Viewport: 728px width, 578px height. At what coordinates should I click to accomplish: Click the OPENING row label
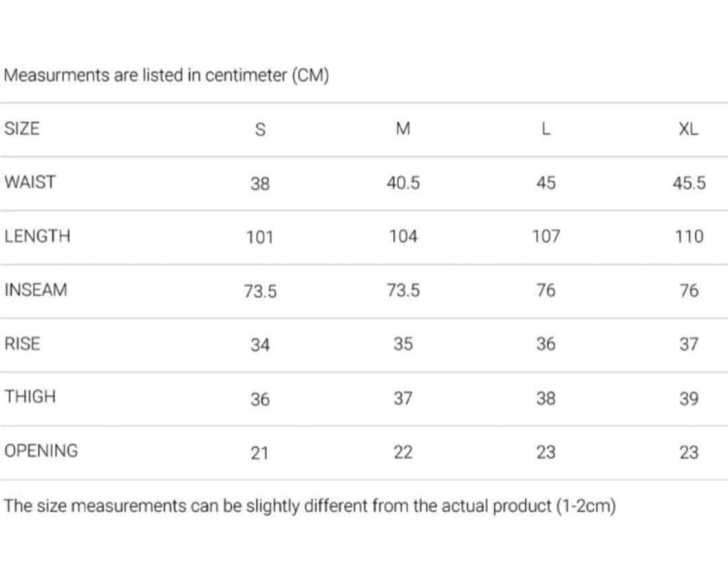point(40,451)
